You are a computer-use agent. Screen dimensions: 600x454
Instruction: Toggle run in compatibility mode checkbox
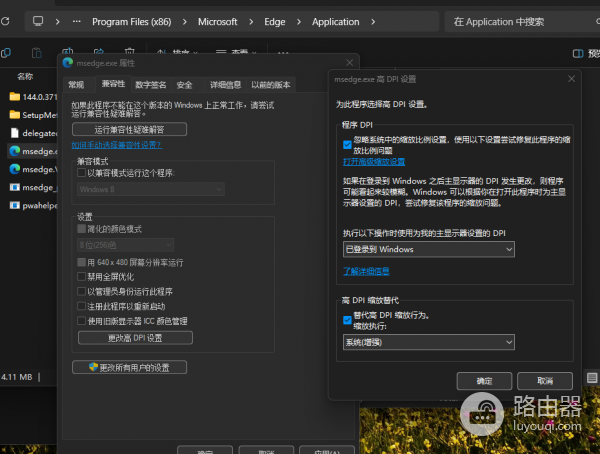pyautogui.click(x=81, y=173)
